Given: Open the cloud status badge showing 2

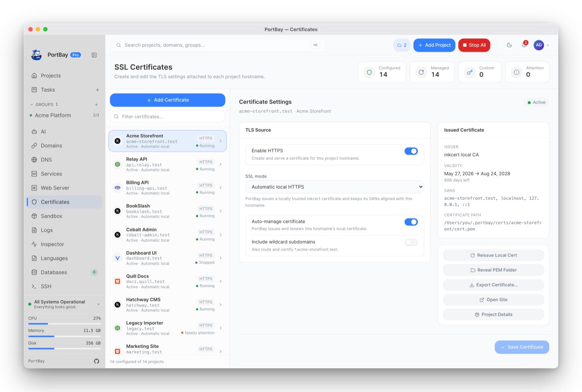Looking at the screenshot, I should (402, 45).
